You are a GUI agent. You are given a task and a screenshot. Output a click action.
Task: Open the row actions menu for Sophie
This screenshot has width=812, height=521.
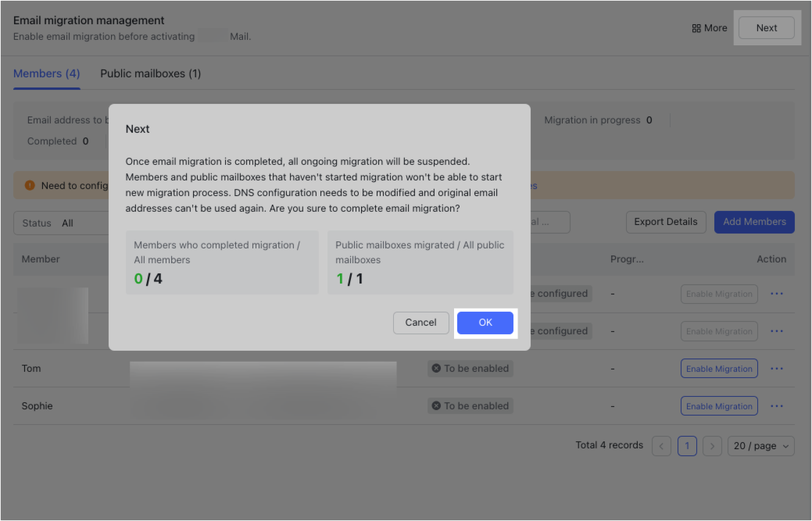click(x=776, y=405)
